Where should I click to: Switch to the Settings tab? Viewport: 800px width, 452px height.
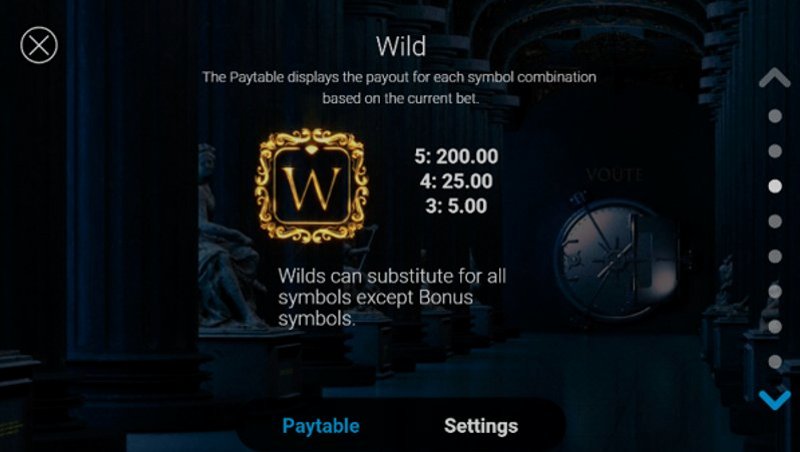click(481, 426)
